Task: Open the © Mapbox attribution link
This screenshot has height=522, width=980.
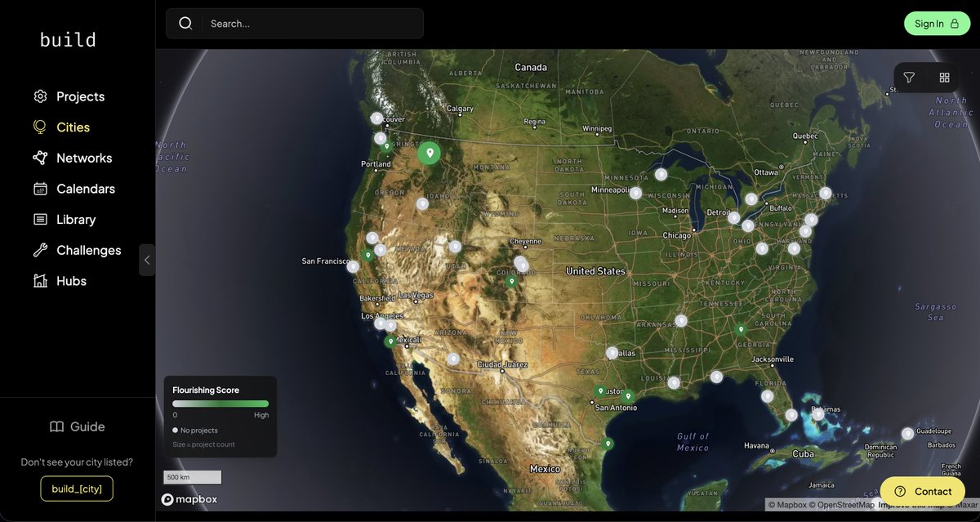Action: click(x=788, y=505)
